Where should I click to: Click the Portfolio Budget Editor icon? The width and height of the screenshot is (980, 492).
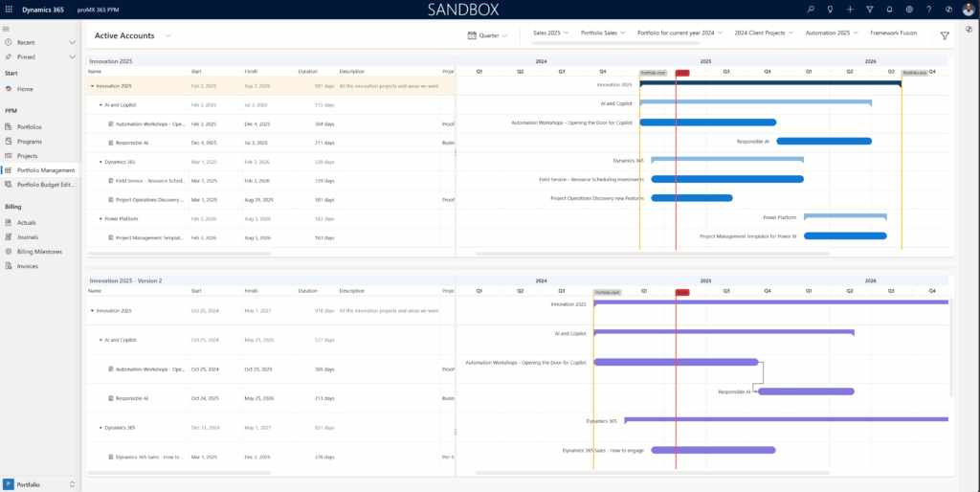point(8,185)
